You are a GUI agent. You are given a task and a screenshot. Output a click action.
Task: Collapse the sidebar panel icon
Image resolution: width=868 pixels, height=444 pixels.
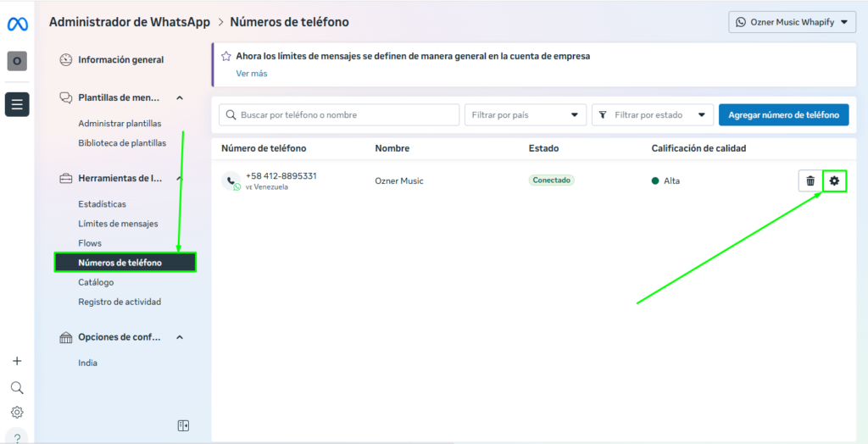click(183, 425)
